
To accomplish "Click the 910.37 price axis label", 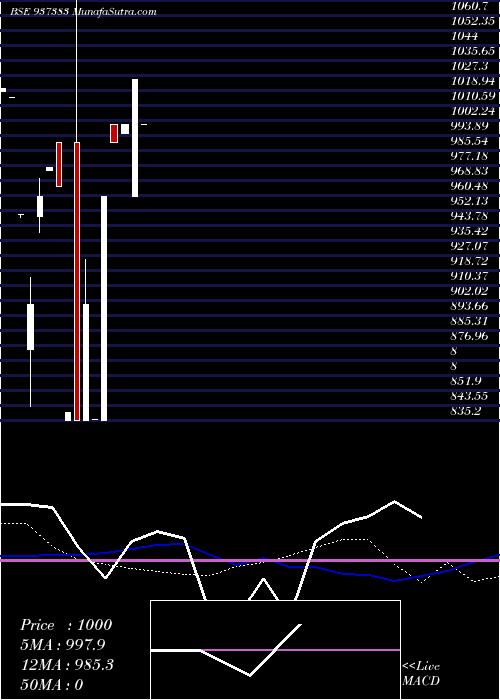I will 469,276.
